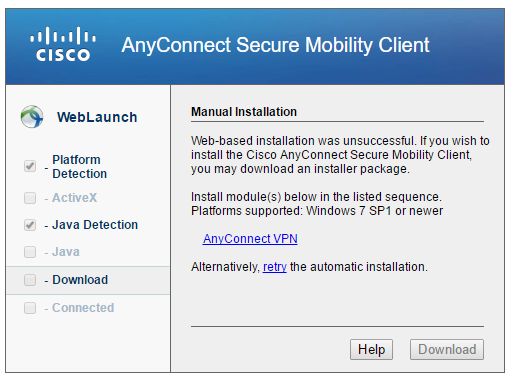Toggle the Java Detection checkbox
The height and width of the screenshot is (374, 506).
coord(30,225)
